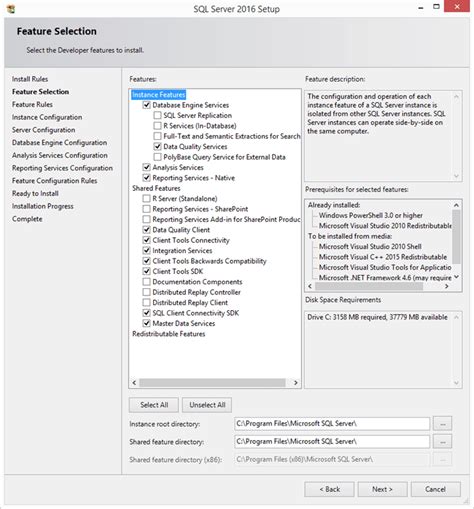
Task: Uncheck the Data Quality Client checkbox
Action: click(x=146, y=230)
